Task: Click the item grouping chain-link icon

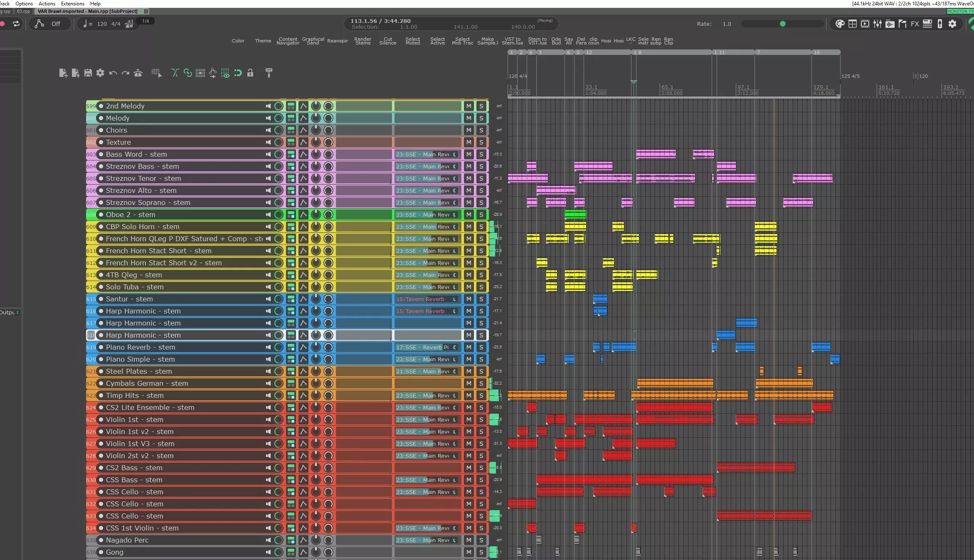Action: pos(188,73)
